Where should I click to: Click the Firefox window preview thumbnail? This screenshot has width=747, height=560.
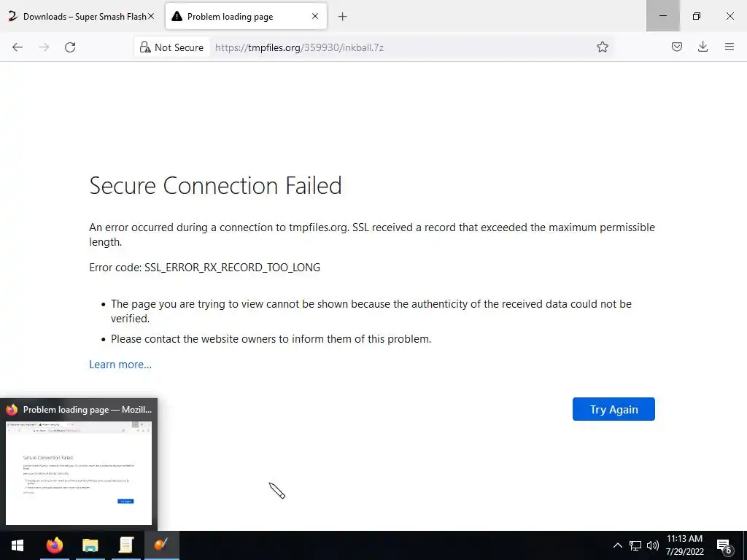coord(79,472)
